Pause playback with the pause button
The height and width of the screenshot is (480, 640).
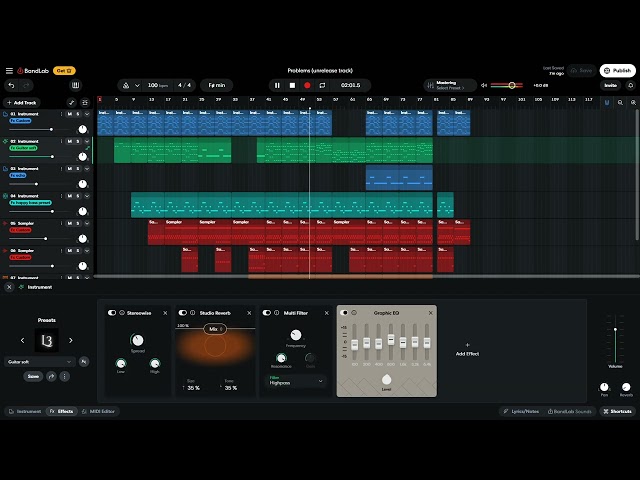(x=277, y=85)
